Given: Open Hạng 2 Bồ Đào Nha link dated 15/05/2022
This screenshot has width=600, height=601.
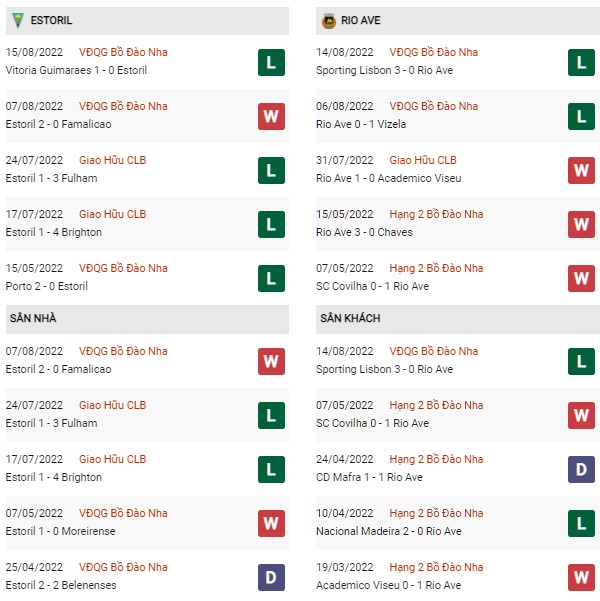Looking at the screenshot, I should (436, 214).
